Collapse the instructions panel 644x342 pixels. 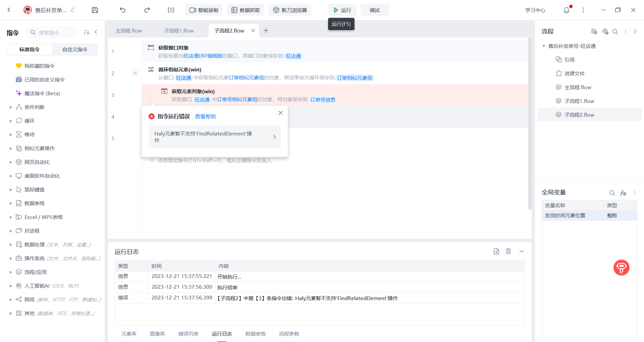96,32
